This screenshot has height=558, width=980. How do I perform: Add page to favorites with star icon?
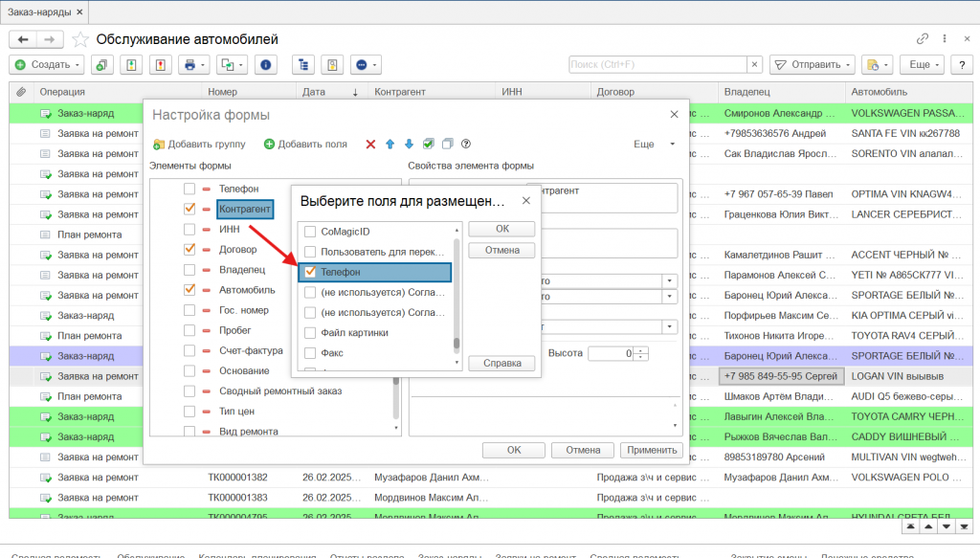(79, 39)
